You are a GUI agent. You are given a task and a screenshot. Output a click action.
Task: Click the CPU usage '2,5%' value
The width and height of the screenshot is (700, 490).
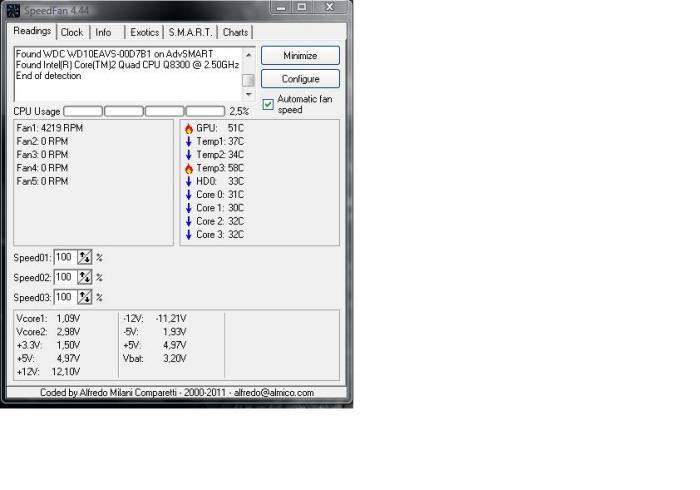pos(239,111)
